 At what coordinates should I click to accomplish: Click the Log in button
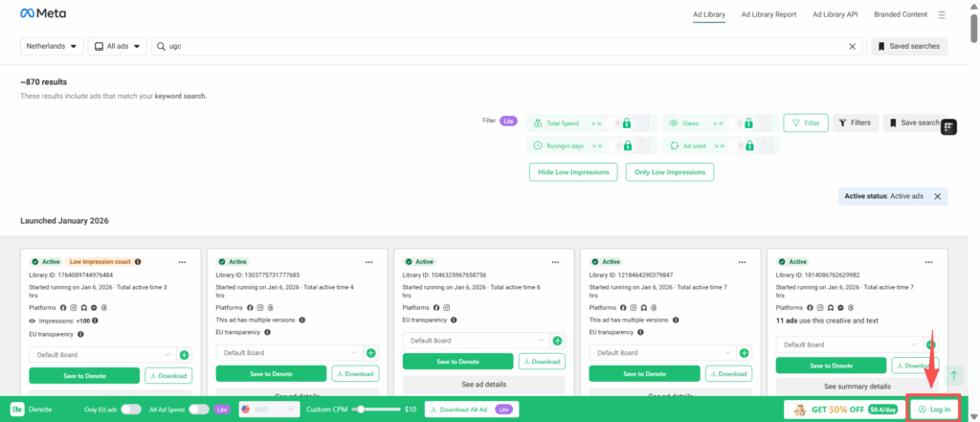934,409
